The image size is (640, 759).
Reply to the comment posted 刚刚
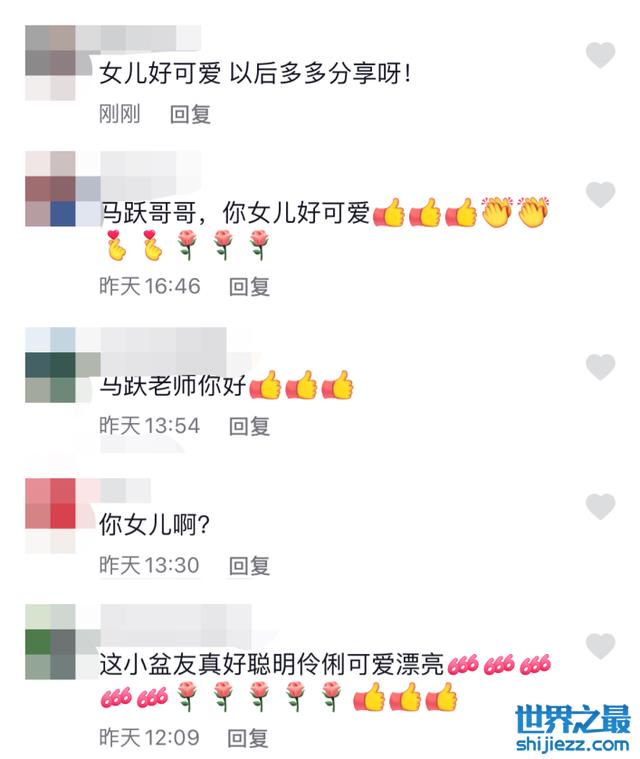190,115
